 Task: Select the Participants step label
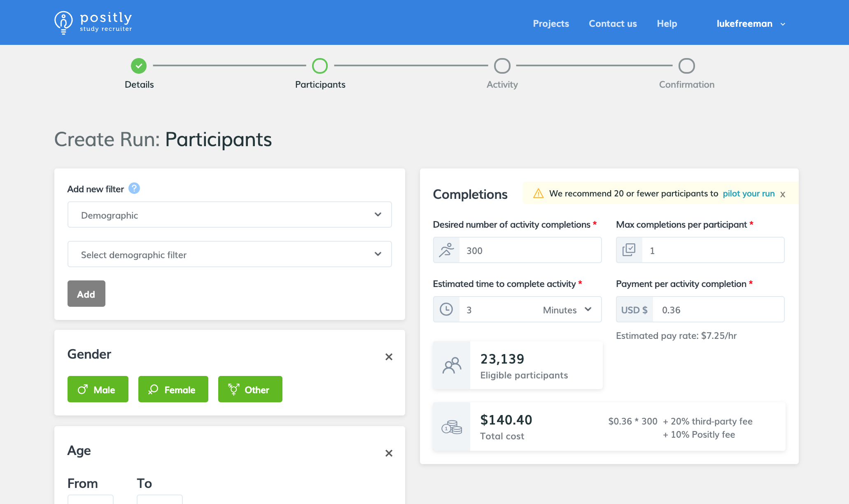pyautogui.click(x=320, y=84)
